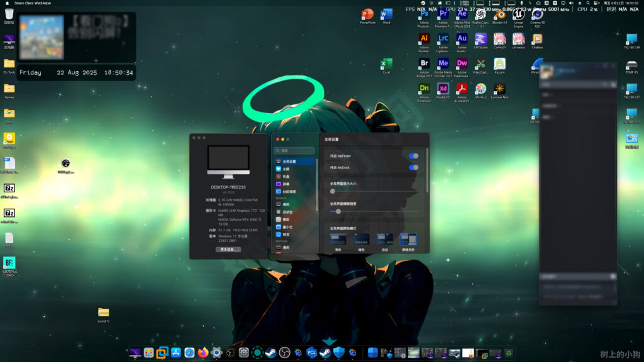Viewport: 644px width, 362px height.
Task: Select the Adobe Photoshop desktop icon
Action: (x=424, y=19)
